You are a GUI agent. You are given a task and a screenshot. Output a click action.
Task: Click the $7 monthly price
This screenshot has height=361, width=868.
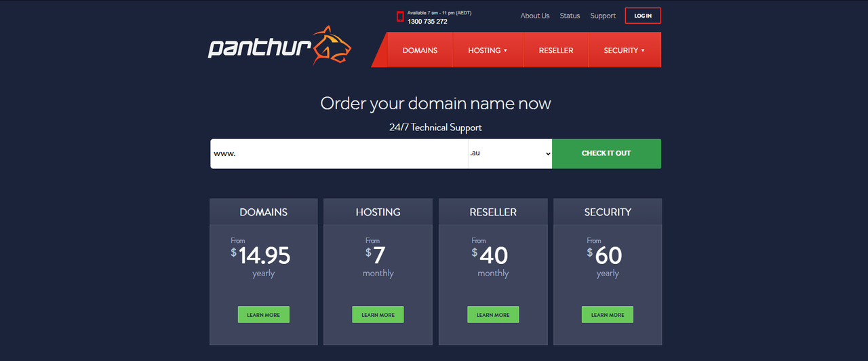click(378, 258)
